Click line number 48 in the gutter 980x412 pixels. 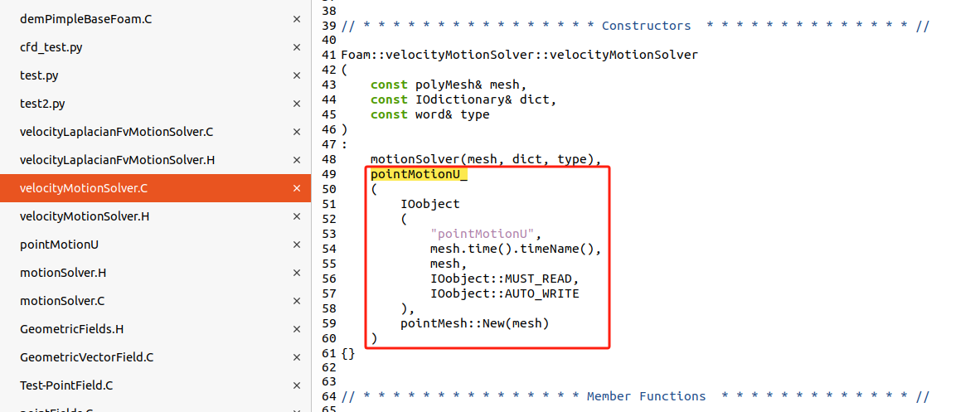pos(328,159)
